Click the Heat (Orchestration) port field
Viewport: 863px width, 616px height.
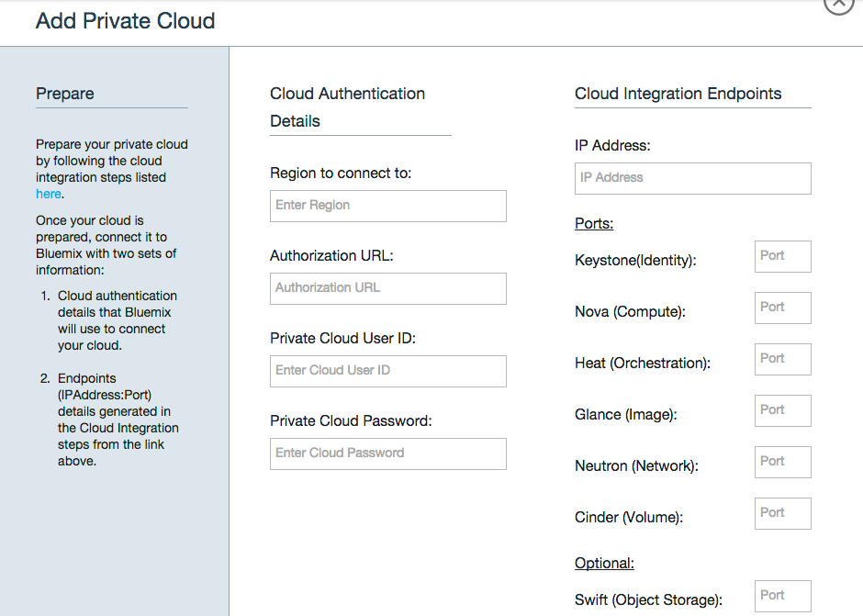coord(782,359)
